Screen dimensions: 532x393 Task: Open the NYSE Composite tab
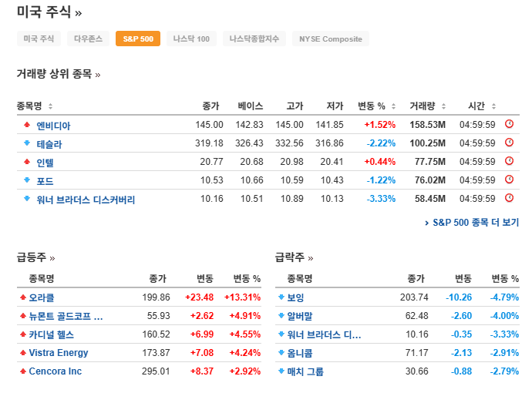click(331, 39)
